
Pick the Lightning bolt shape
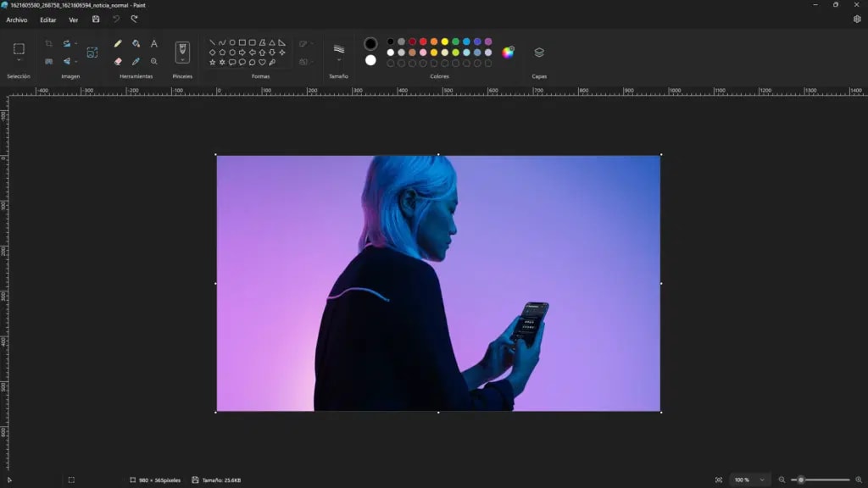tap(272, 63)
